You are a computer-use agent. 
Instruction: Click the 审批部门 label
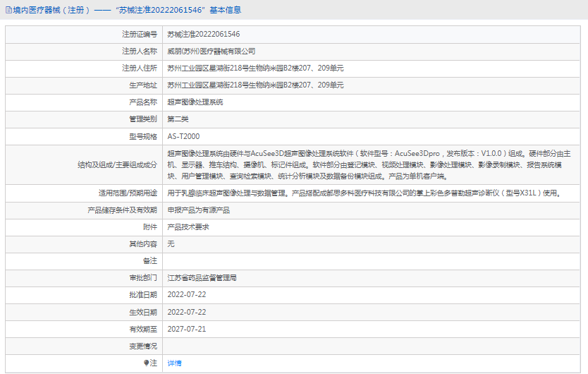point(143,278)
